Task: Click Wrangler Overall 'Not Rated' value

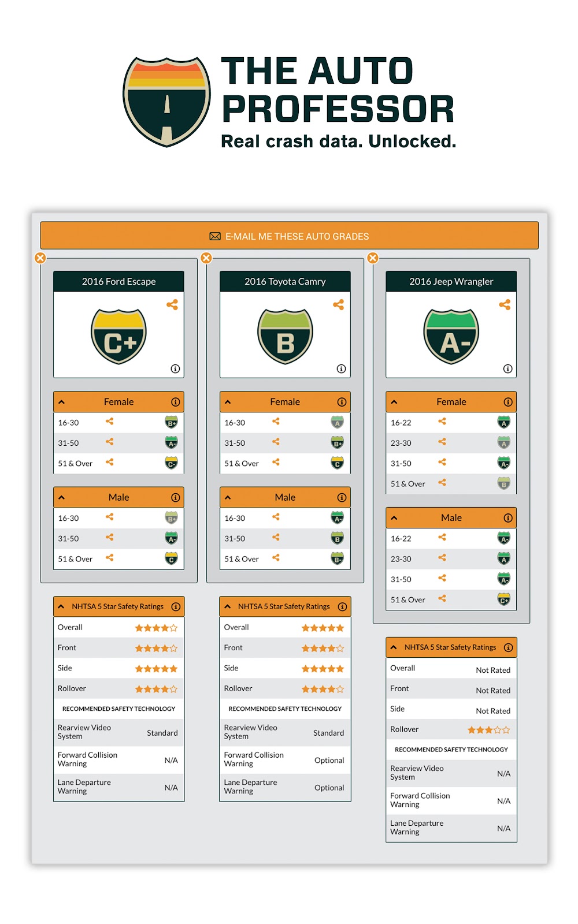Action: coord(493,670)
